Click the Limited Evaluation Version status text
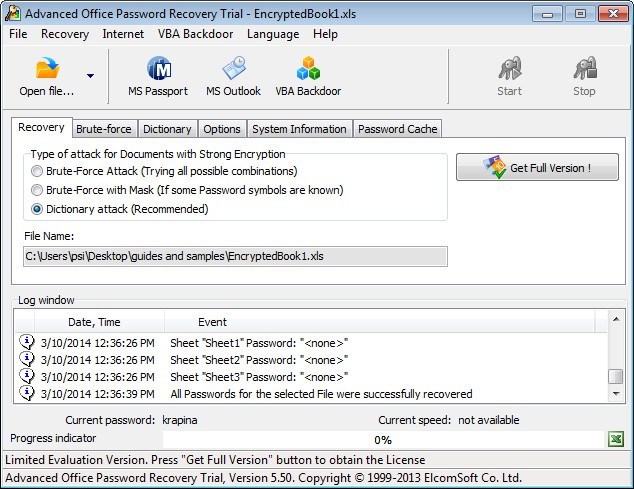Image resolution: width=634 pixels, height=489 pixels. coord(215,460)
